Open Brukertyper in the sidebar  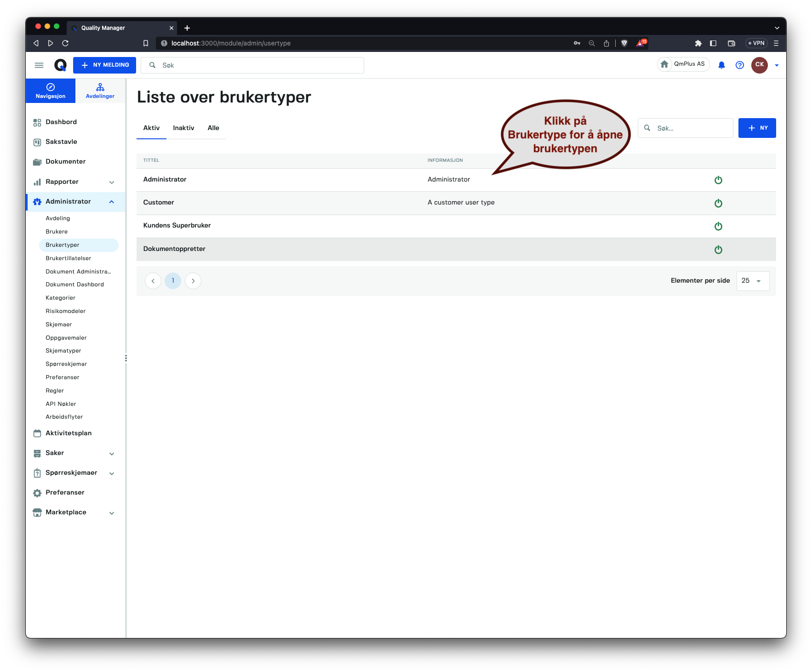pos(79,245)
